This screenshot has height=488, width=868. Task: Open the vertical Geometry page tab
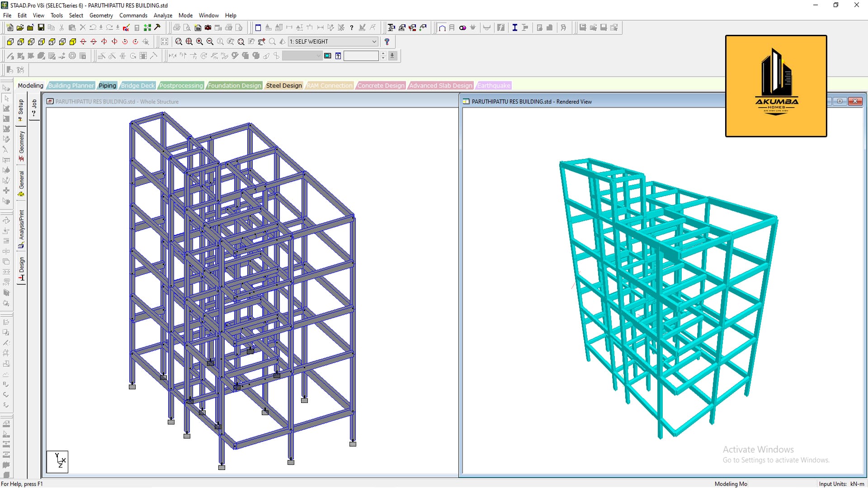(21, 146)
